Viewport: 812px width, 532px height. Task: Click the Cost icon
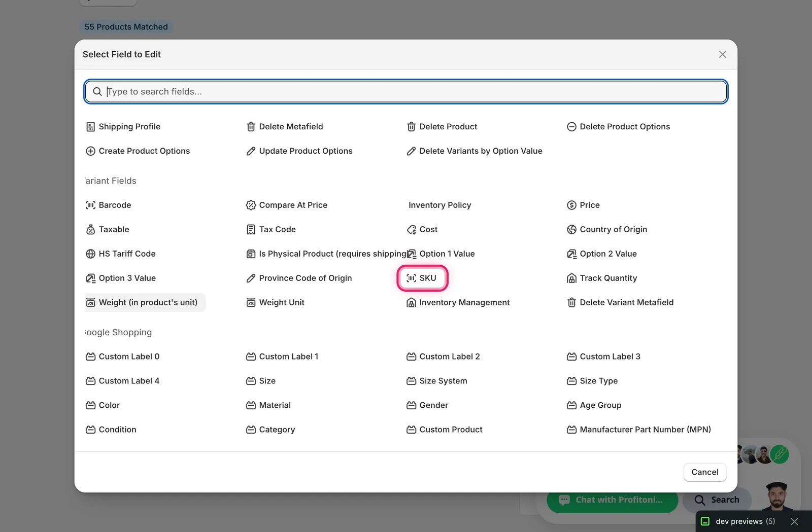pos(411,229)
